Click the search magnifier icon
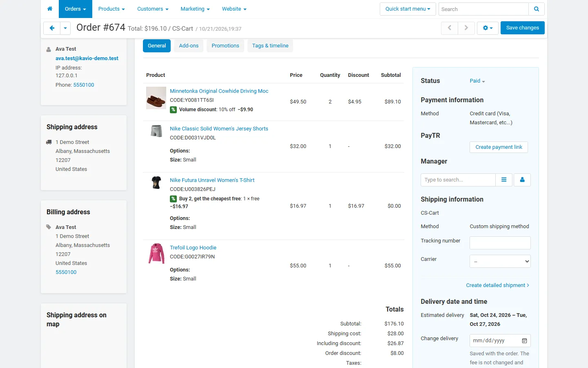This screenshot has height=368, width=588. coord(537,9)
